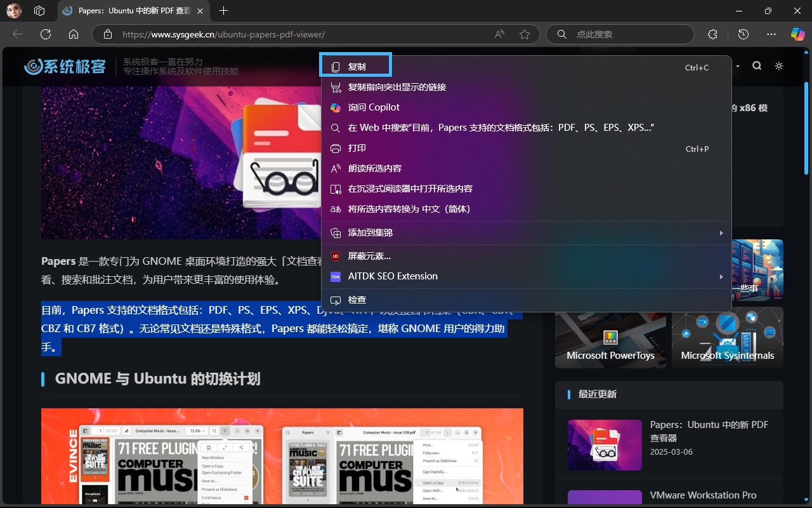The height and width of the screenshot is (508, 812).
Task: Open the browser extensions puzzle icon
Action: [712, 34]
